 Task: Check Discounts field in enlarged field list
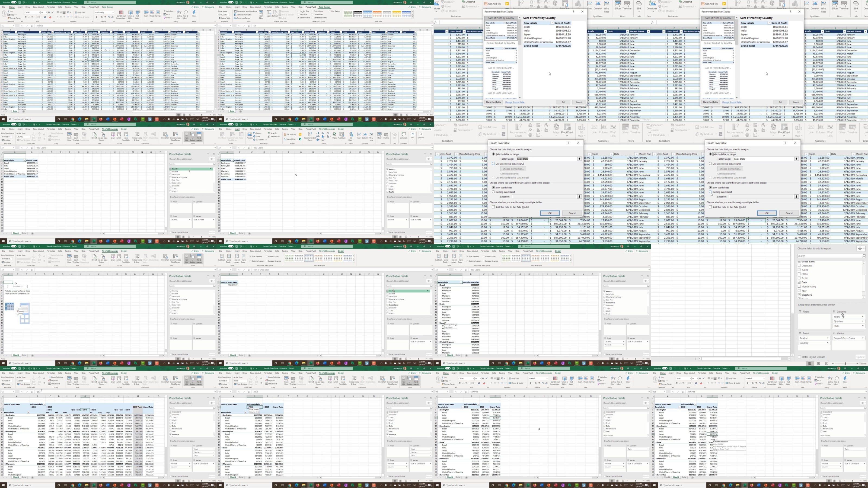coord(799,266)
